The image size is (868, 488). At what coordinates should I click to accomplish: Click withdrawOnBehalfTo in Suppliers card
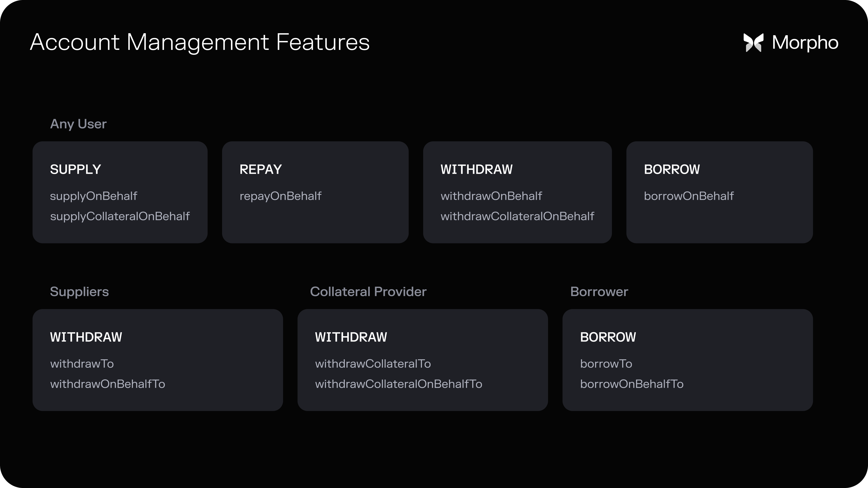(x=108, y=384)
